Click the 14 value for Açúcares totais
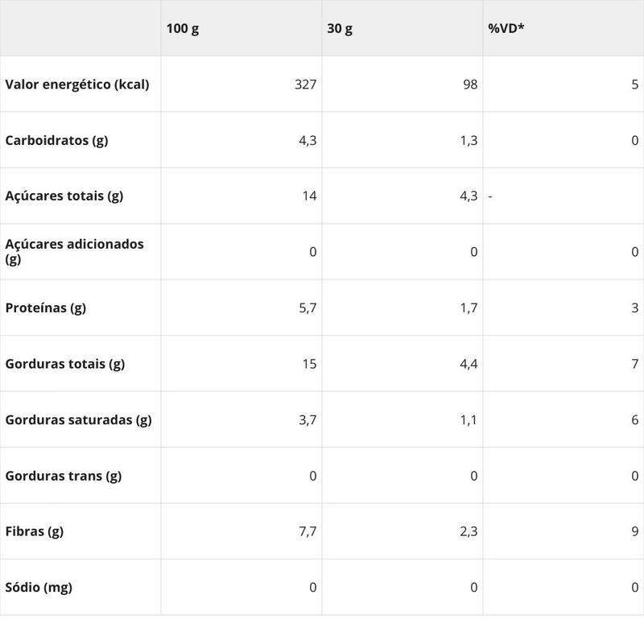Image resolution: width=644 pixels, height=644 pixels. (309, 196)
